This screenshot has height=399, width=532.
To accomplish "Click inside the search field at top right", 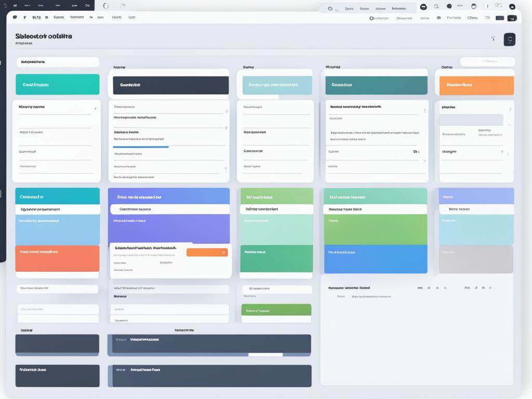I will coord(487,61).
